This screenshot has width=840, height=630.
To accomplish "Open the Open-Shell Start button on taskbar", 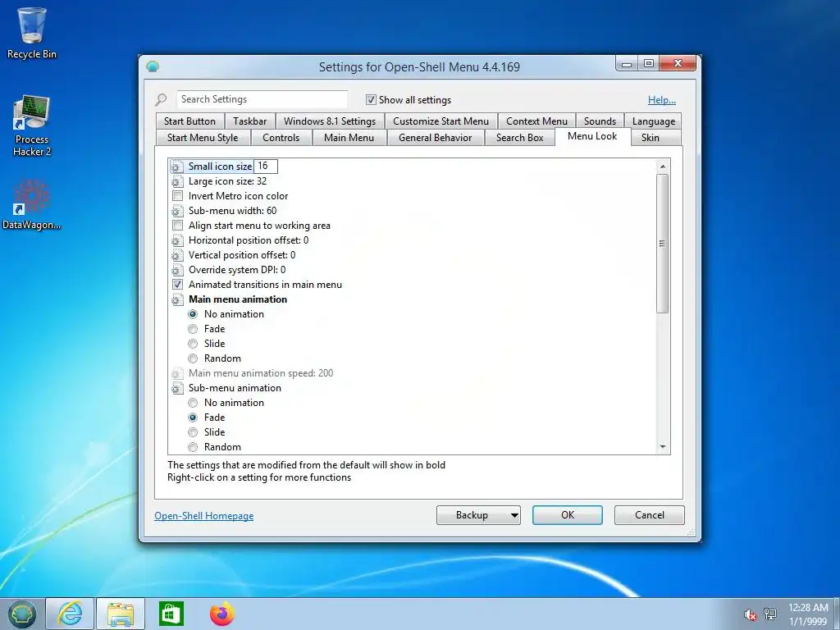I will [x=21, y=614].
